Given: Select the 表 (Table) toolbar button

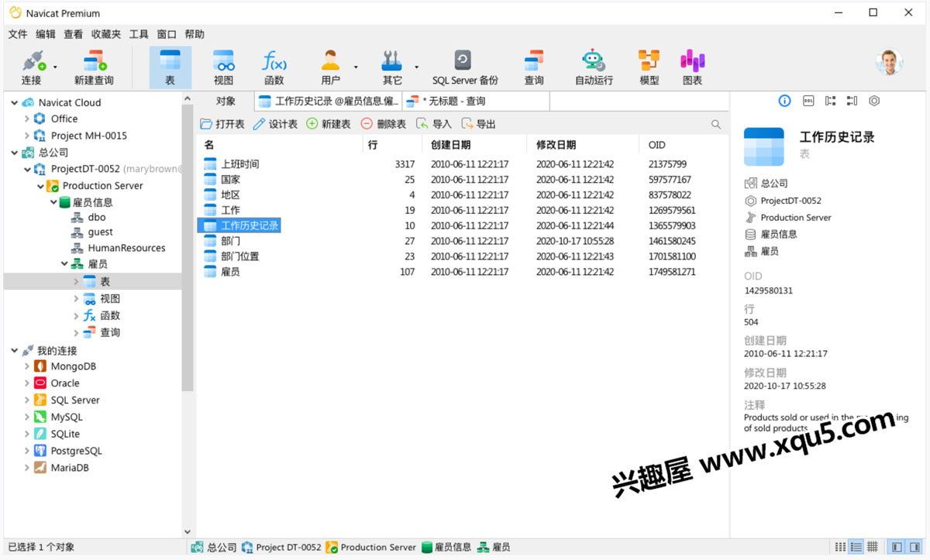Looking at the screenshot, I should pyautogui.click(x=170, y=67).
